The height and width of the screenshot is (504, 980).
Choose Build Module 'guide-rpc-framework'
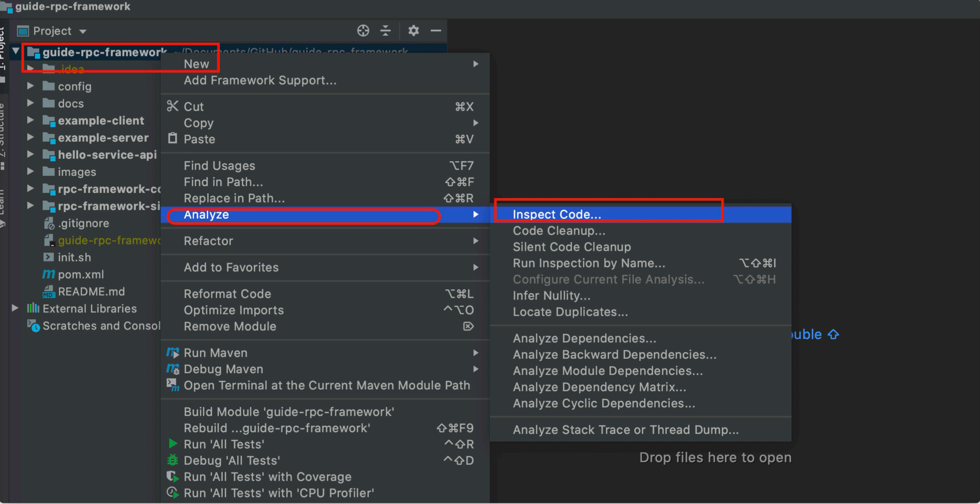[325, 412]
